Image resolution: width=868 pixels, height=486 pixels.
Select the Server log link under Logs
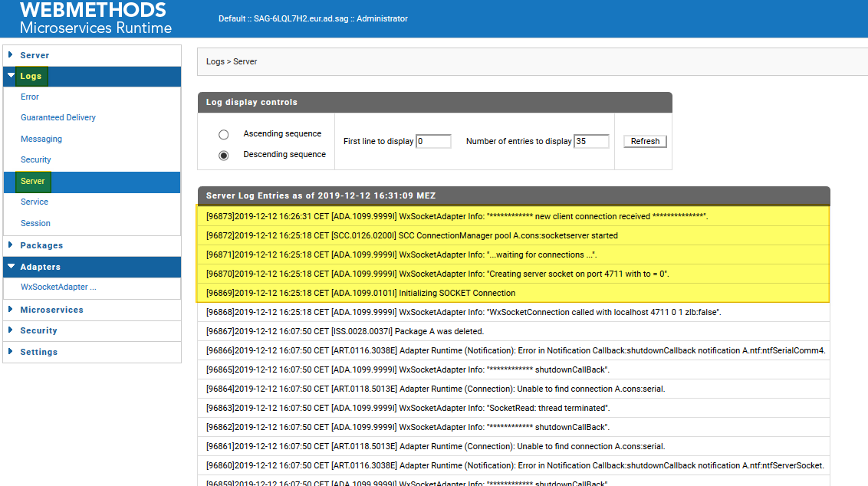pos(33,181)
